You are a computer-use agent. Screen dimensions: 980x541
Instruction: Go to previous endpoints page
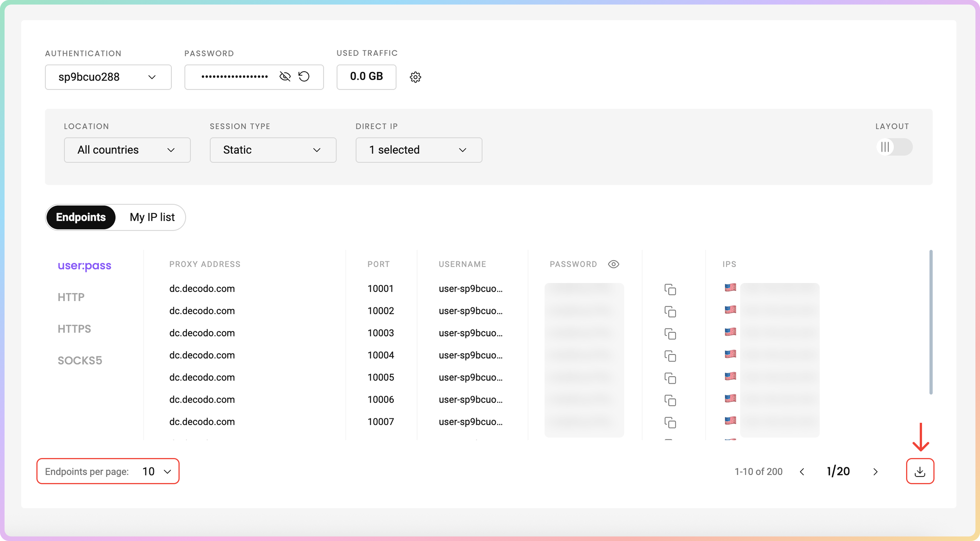802,472
